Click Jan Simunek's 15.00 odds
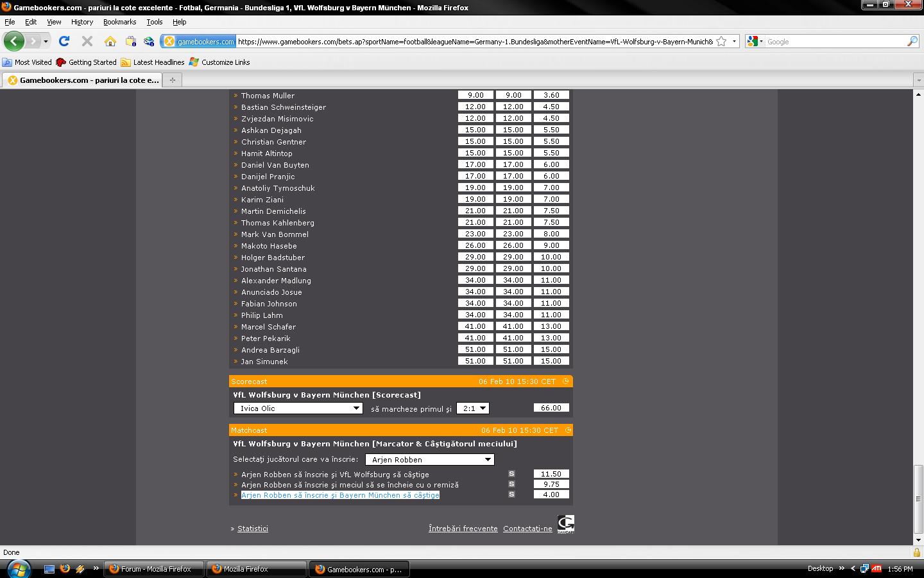Viewport: 924px width, 578px height. point(551,361)
